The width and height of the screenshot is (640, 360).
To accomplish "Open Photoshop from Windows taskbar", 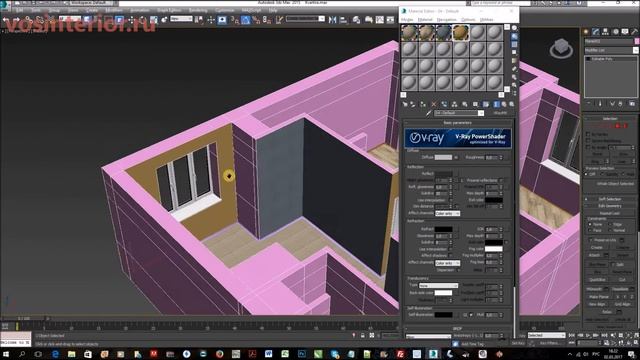I will [x=302, y=353].
